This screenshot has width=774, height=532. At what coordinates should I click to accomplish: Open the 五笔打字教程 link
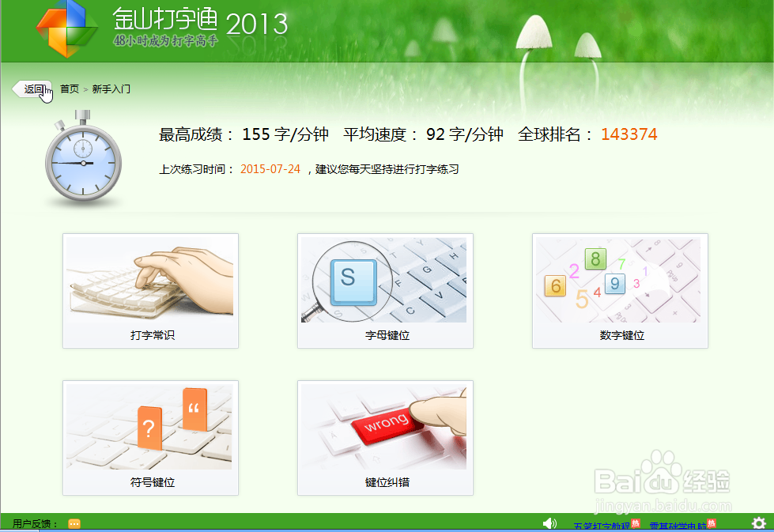(602, 526)
